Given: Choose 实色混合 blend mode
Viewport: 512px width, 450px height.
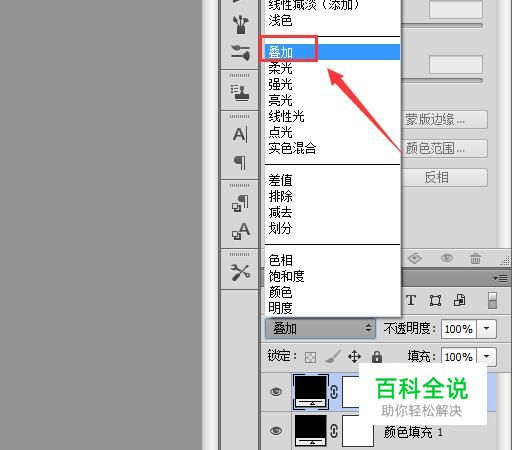Looking at the screenshot, I should tap(333, 148).
